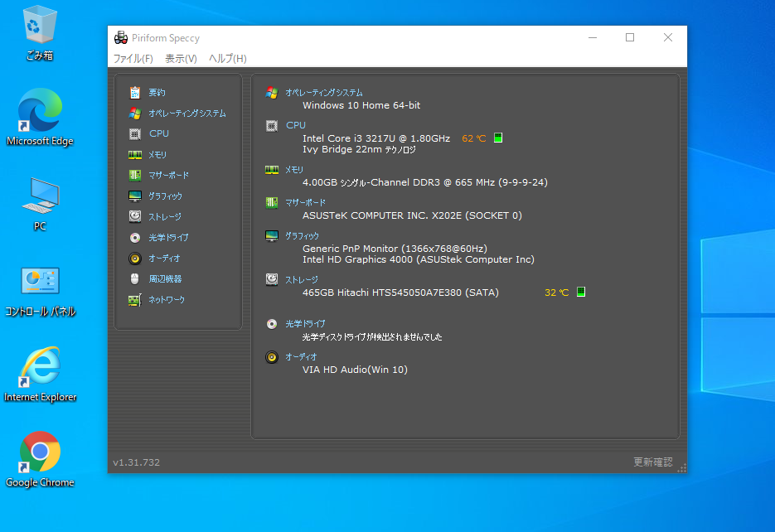The height and width of the screenshot is (532, 775).
Task: Click the Intel HD Graphics 4000 text
Action: point(418,259)
